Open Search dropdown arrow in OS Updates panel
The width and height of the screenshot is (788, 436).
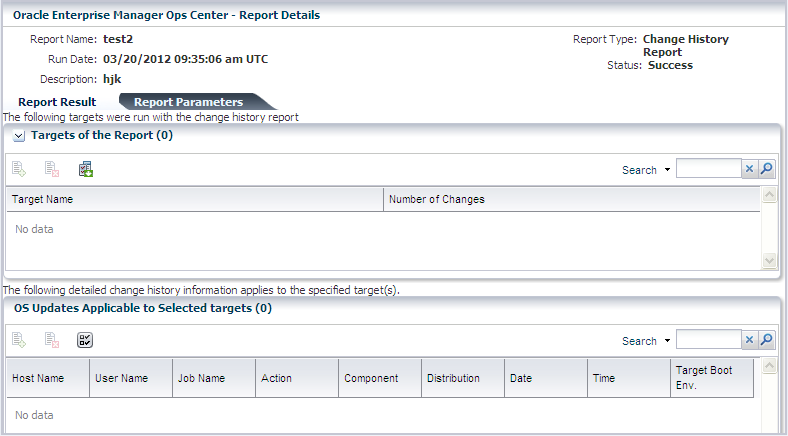click(x=667, y=341)
